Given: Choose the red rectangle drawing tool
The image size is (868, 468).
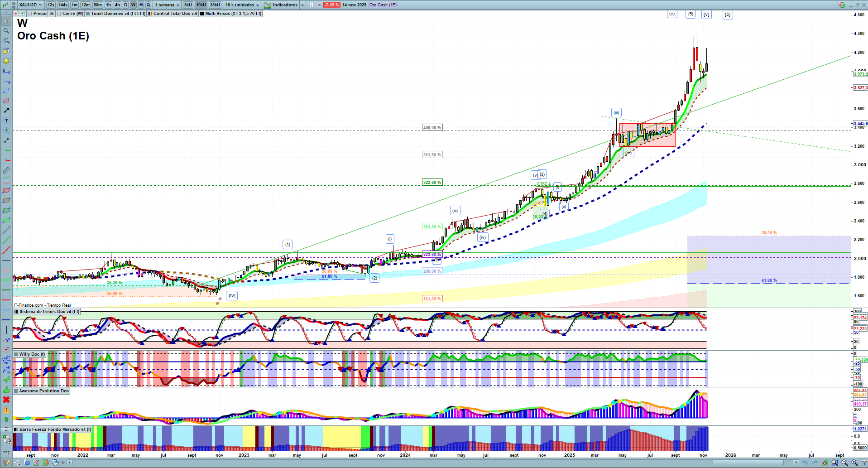Looking at the screenshot, I should (6, 101).
